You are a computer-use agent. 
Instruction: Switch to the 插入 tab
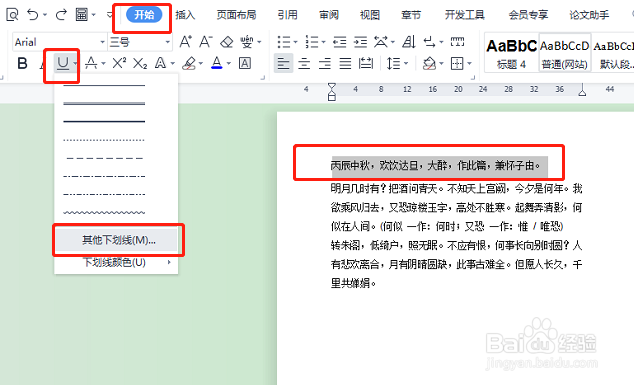click(185, 15)
